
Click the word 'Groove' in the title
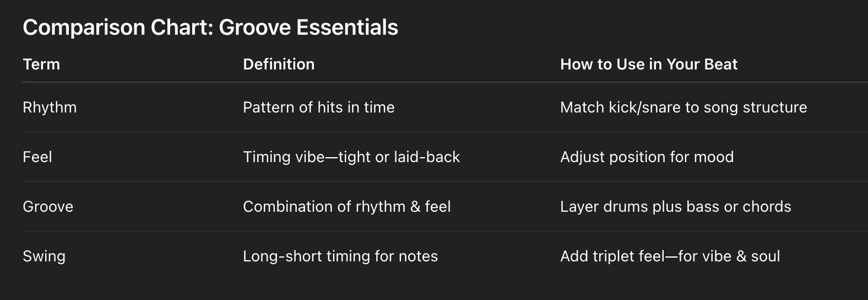tap(254, 28)
